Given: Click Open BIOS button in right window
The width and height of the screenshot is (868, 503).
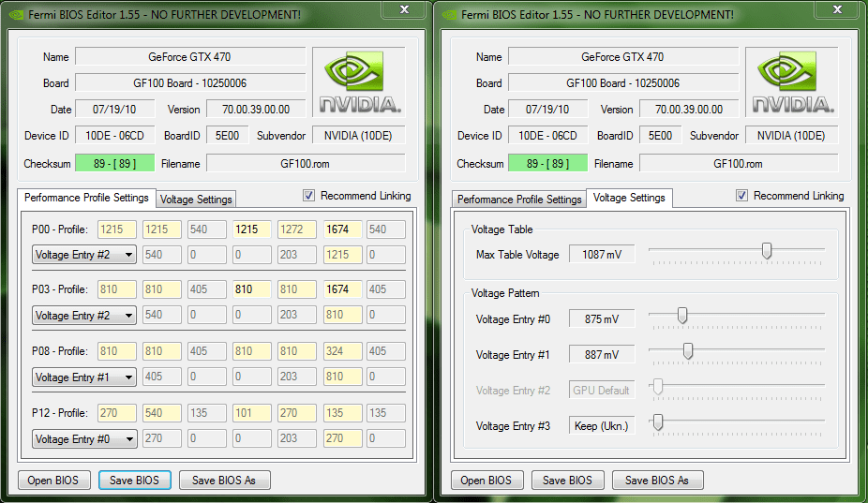Looking at the screenshot, I should [x=486, y=481].
